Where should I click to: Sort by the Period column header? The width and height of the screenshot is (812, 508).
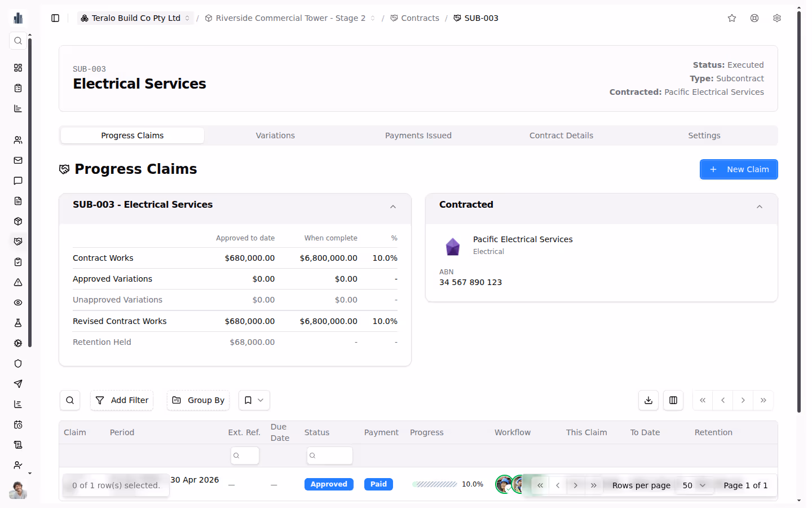point(122,432)
